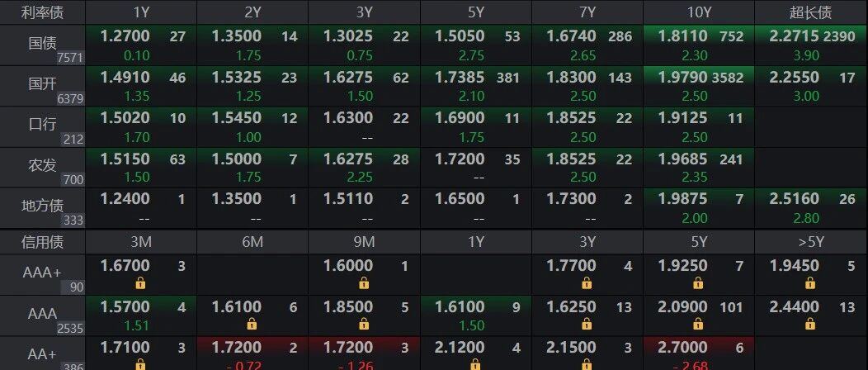Open the 农发 row label
The width and height of the screenshot is (868, 370).
point(43,165)
